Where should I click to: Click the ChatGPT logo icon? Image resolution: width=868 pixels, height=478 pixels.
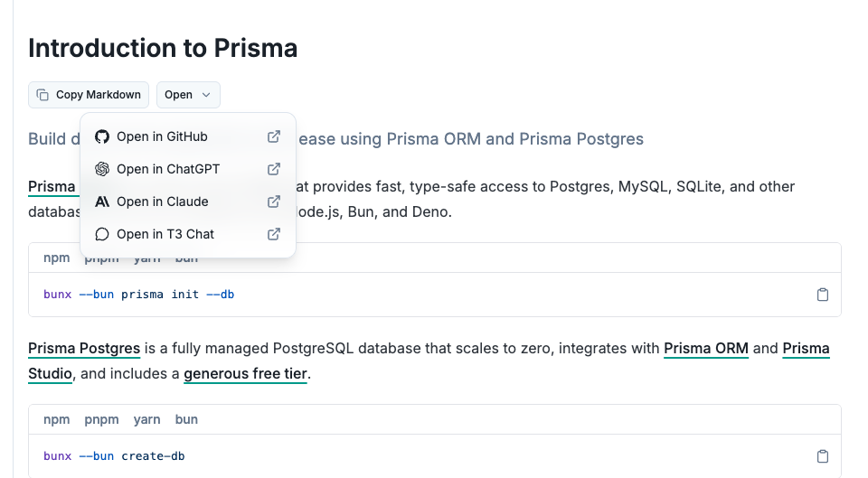(102, 169)
